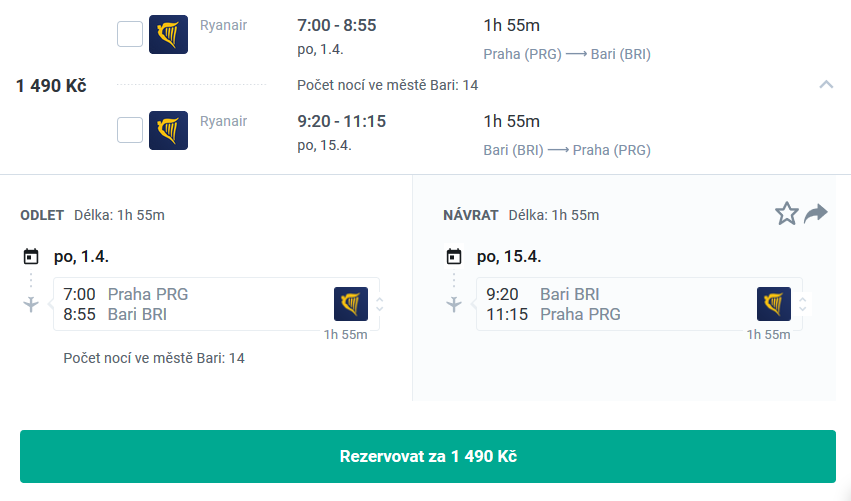Click the Ryanair logo on the outbound summary row

[168, 34]
